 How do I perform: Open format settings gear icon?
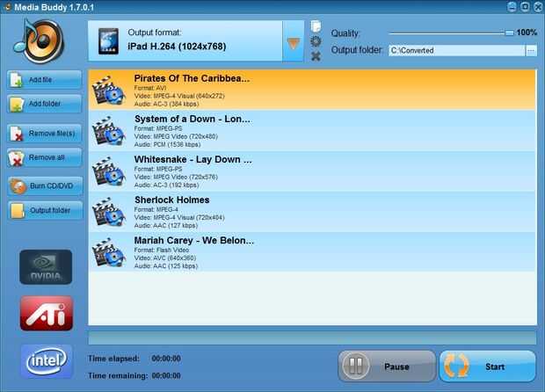316,41
